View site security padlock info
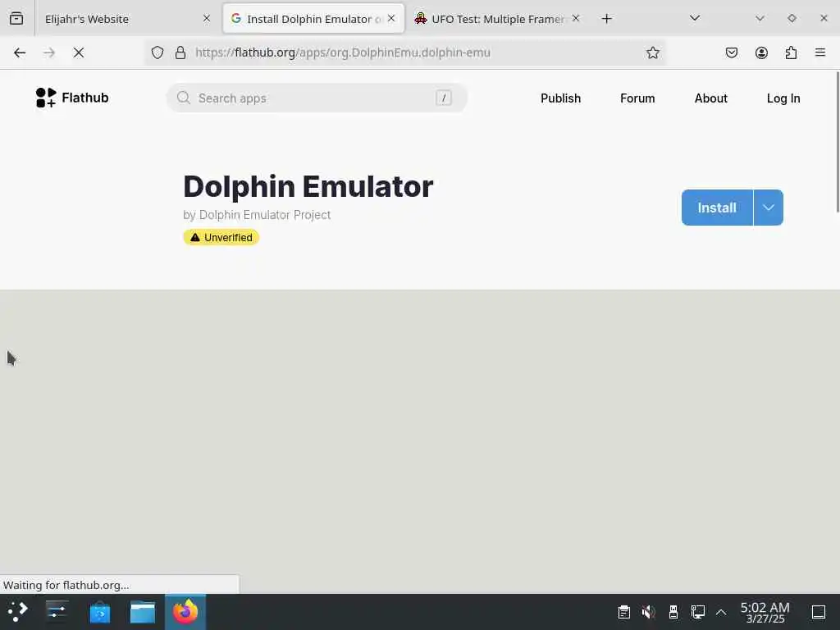Viewport: 840px width, 630px height. [x=180, y=52]
